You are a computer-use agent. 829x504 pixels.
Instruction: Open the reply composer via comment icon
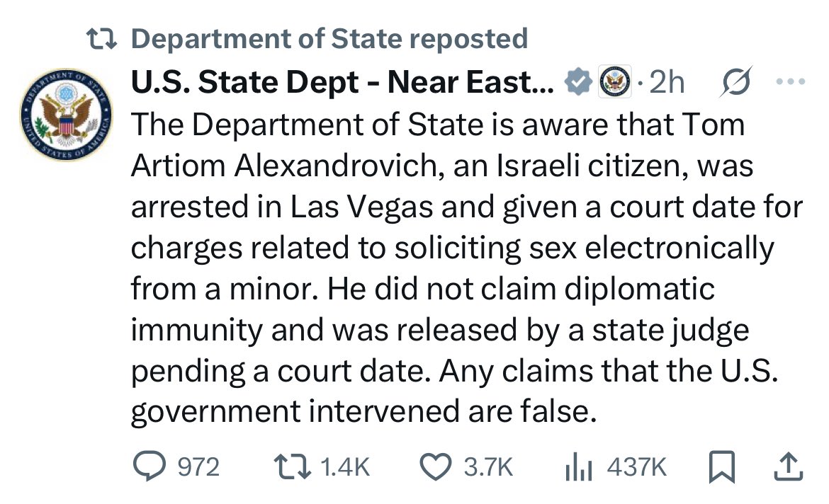click(150, 466)
